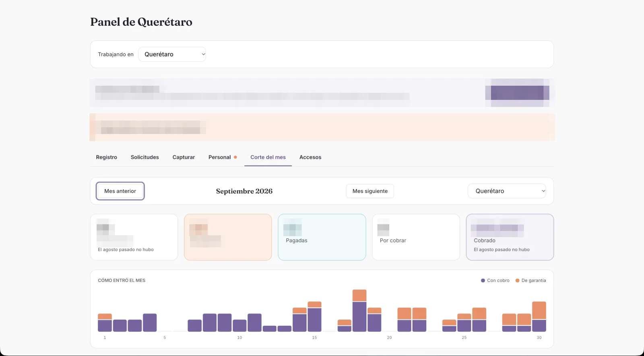Click axis label 25 in the chart
Screen dimensions: 644x356
(464, 337)
